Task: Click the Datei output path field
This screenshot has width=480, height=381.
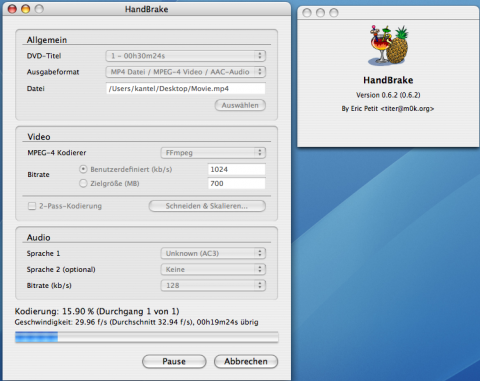Action: 186,88
